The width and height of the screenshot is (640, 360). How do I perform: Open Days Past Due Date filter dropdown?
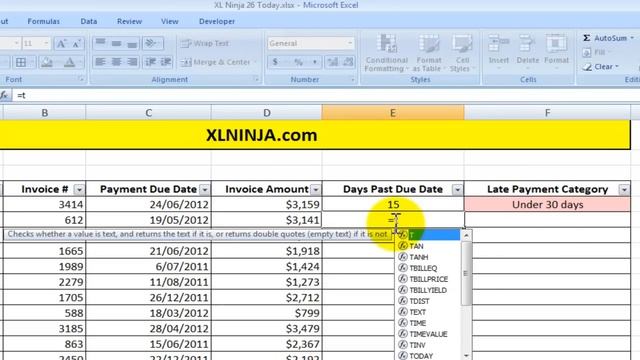(x=457, y=190)
